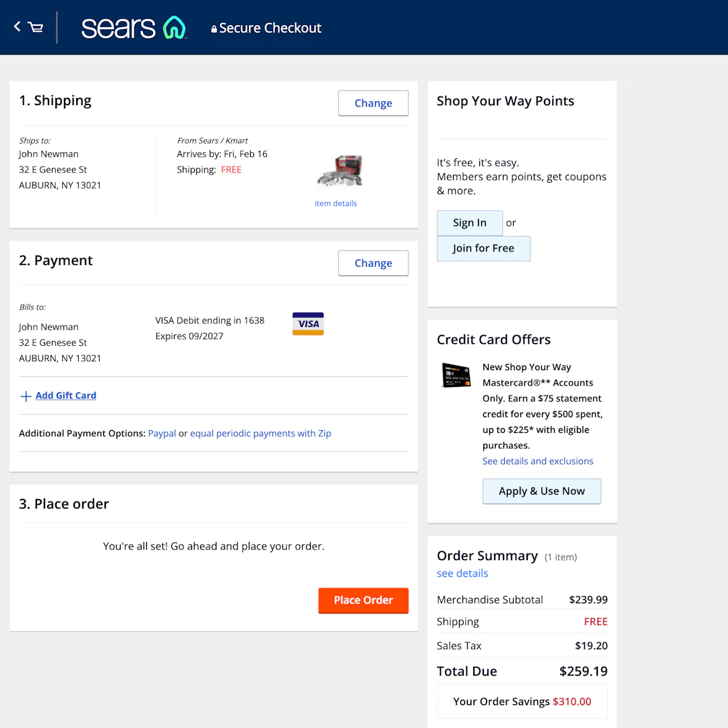Viewport: 728px width, 728px height.
Task: Open see details under Order Summary
Action: click(x=462, y=574)
